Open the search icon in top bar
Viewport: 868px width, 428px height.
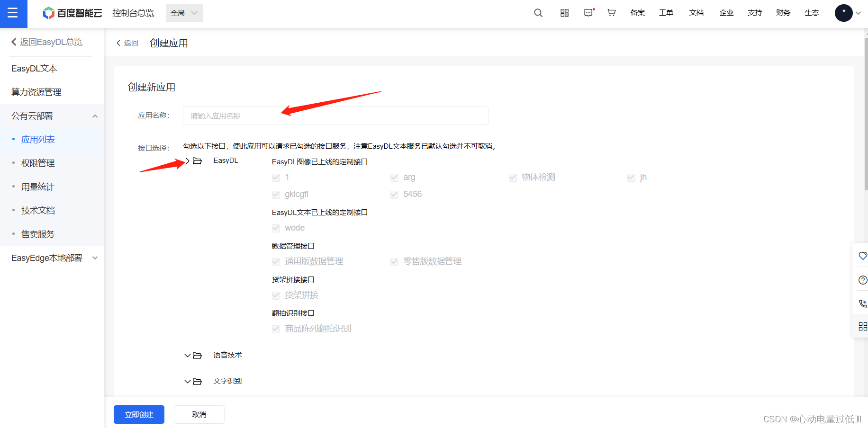tap(538, 13)
